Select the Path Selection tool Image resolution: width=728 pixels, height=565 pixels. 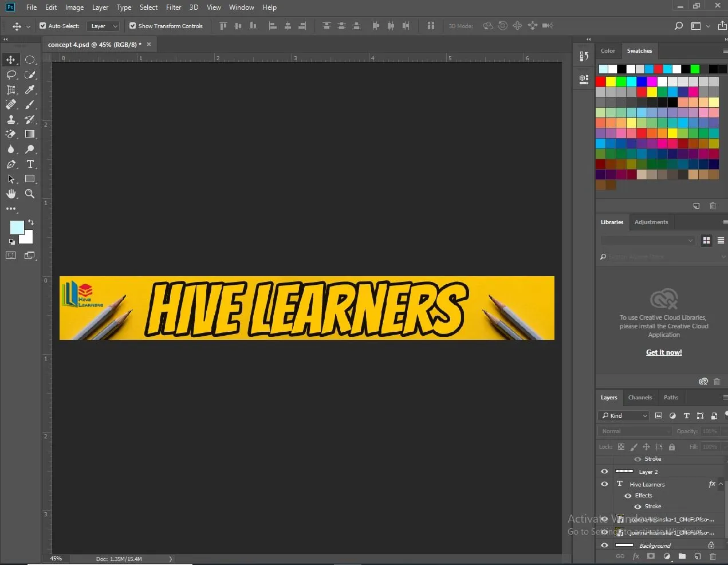coord(11,179)
